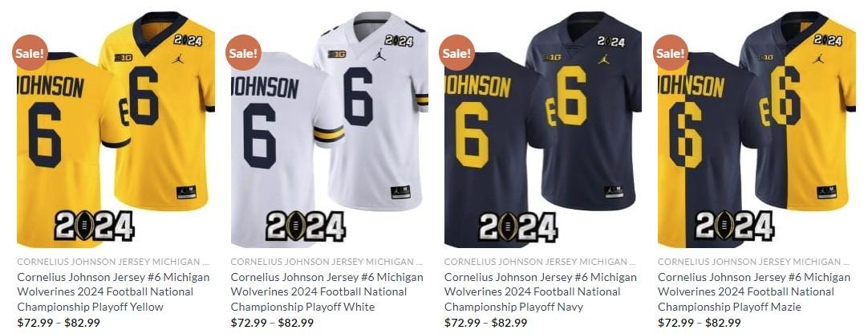Open the white Johnson #6 jersey image
868x334 pixels.
click(x=330, y=129)
